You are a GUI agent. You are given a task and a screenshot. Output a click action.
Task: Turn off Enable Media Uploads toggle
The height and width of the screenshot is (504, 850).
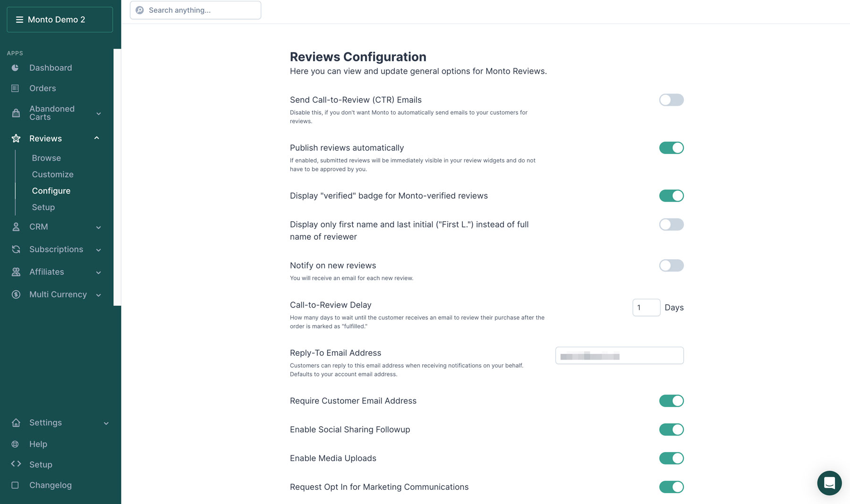[671, 458]
